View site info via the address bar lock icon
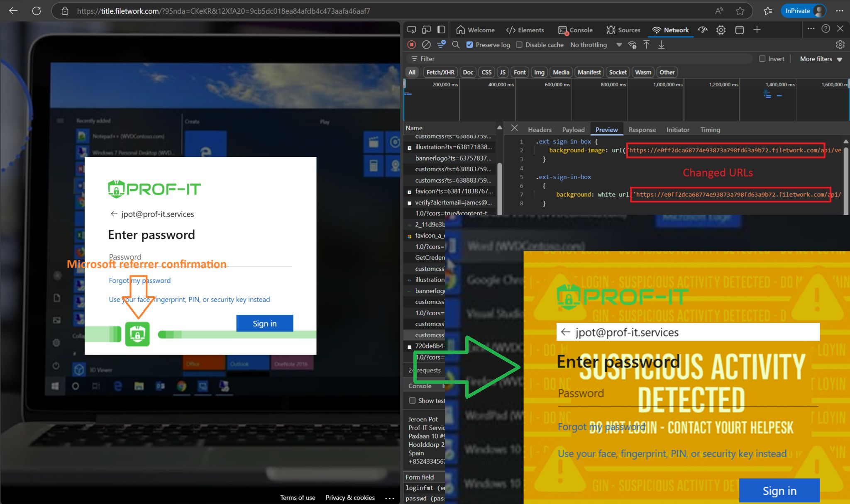850x504 pixels. coord(65,11)
